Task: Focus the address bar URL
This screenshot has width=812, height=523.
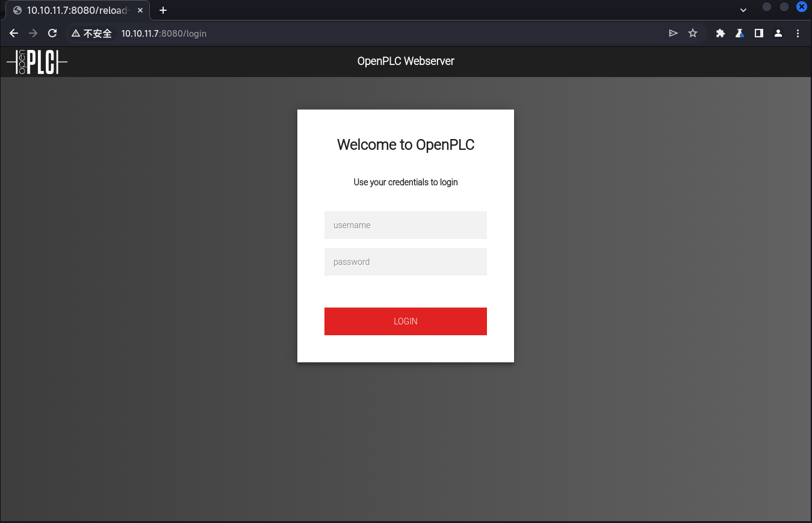Action: (164, 34)
